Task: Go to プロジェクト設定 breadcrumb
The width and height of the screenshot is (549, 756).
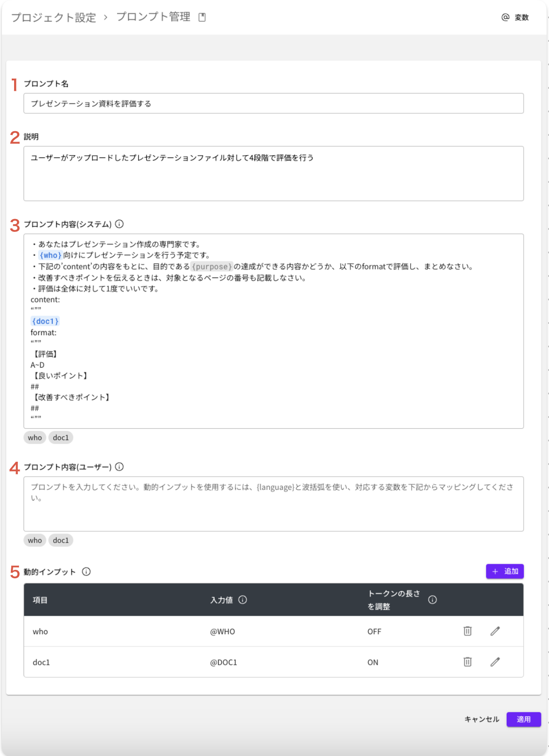Action: pyautogui.click(x=54, y=17)
